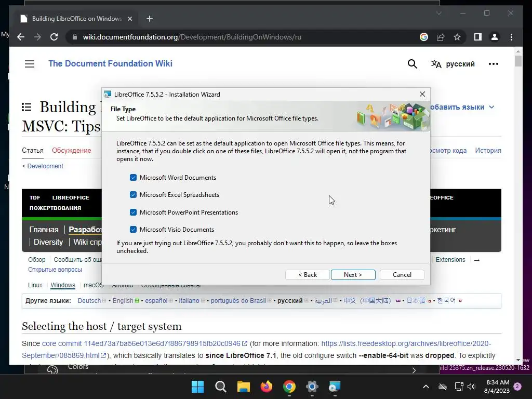Screen dimensions: 532x399
Task: Open the Extensions navigation link
Action: [x=450, y=260]
